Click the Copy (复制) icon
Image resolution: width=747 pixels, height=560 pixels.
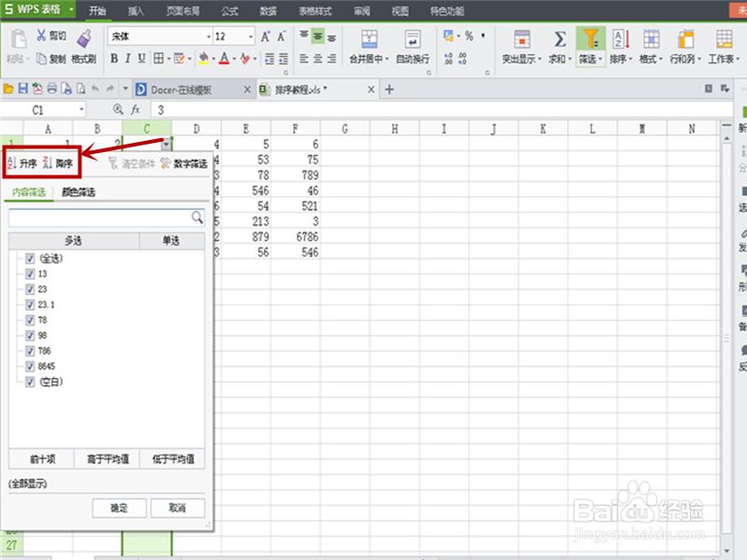point(41,59)
